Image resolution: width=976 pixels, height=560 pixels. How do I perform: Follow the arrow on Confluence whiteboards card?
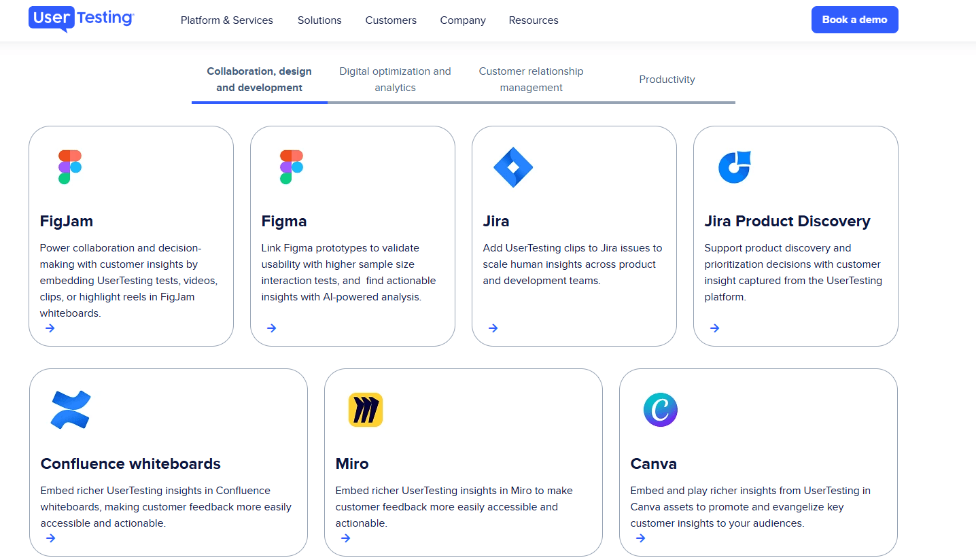point(51,538)
